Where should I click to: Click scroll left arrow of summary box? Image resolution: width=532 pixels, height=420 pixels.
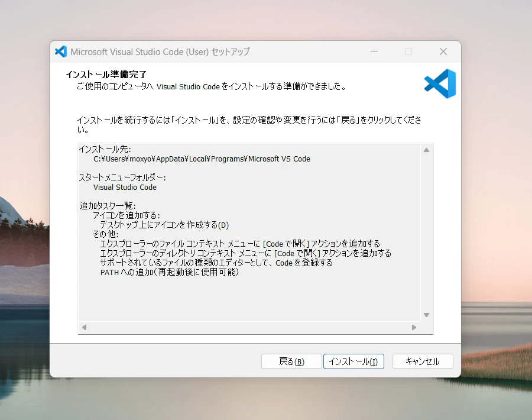(x=84, y=327)
